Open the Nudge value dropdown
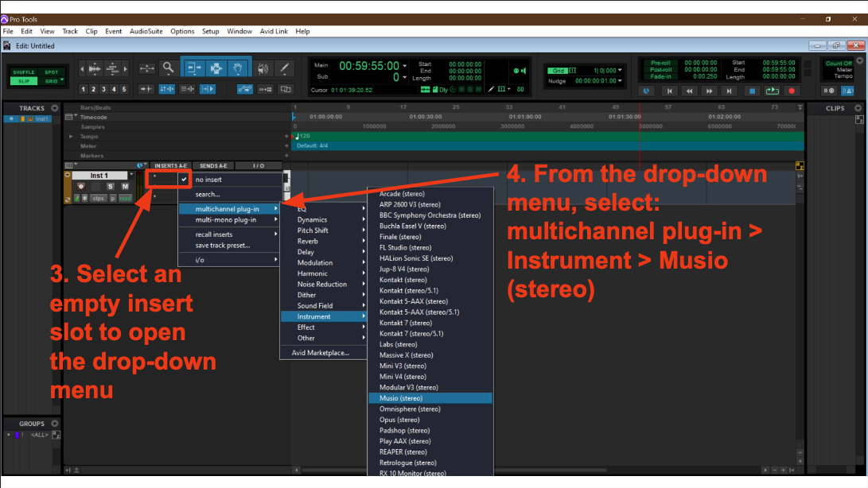The image size is (868, 488). tap(620, 81)
